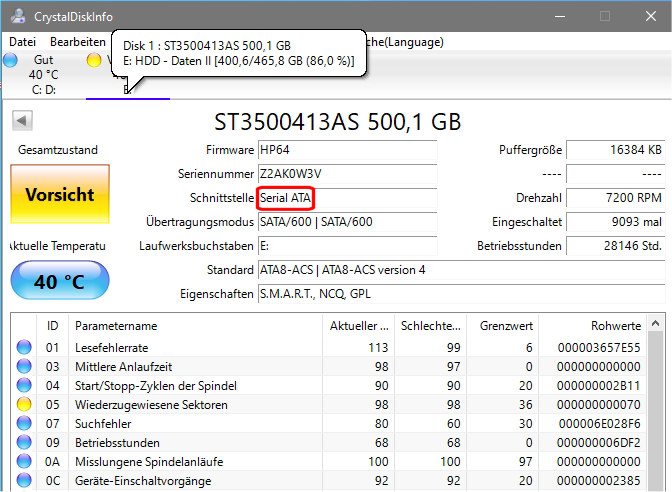Select Misslungene Spindelanläufe row text

149,462
